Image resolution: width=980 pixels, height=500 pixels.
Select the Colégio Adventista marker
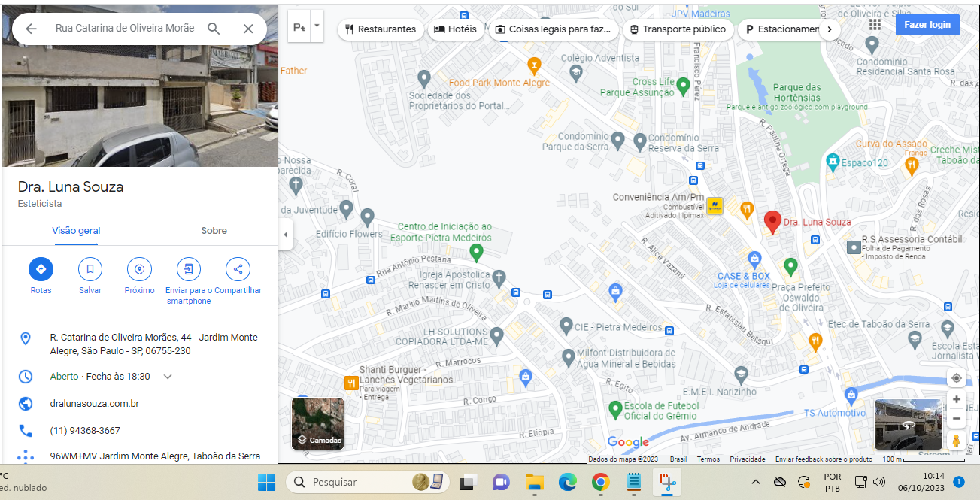[x=576, y=72]
